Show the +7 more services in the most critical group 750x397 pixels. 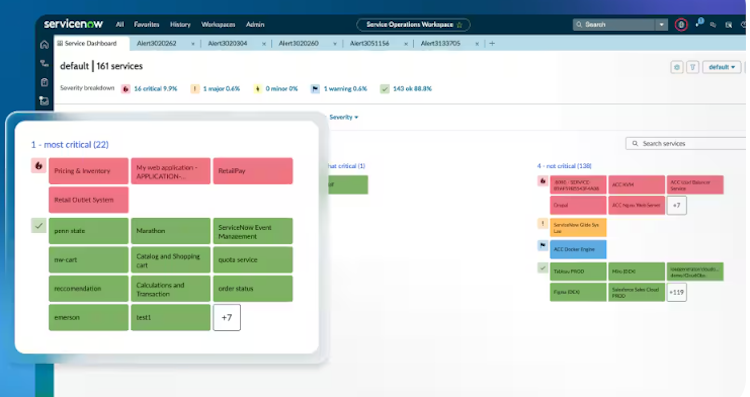(x=227, y=318)
